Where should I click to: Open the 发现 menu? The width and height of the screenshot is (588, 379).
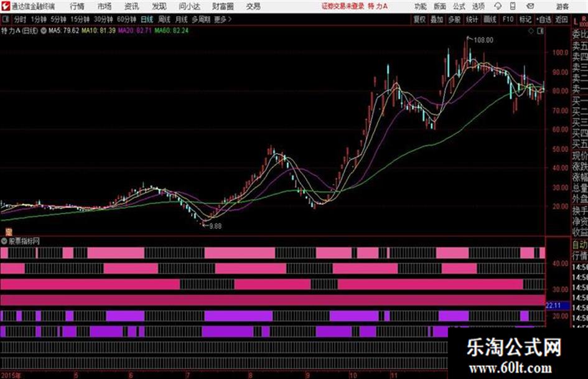click(x=159, y=6)
